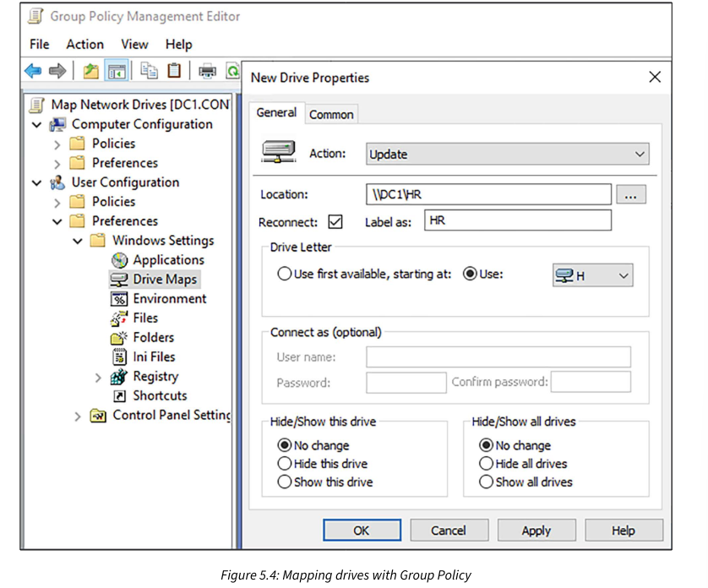The height and width of the screenshot is (588, 708).
Task: Select the Shortcuts node icon
Action: pyautogui.click(x=119, y=396)
